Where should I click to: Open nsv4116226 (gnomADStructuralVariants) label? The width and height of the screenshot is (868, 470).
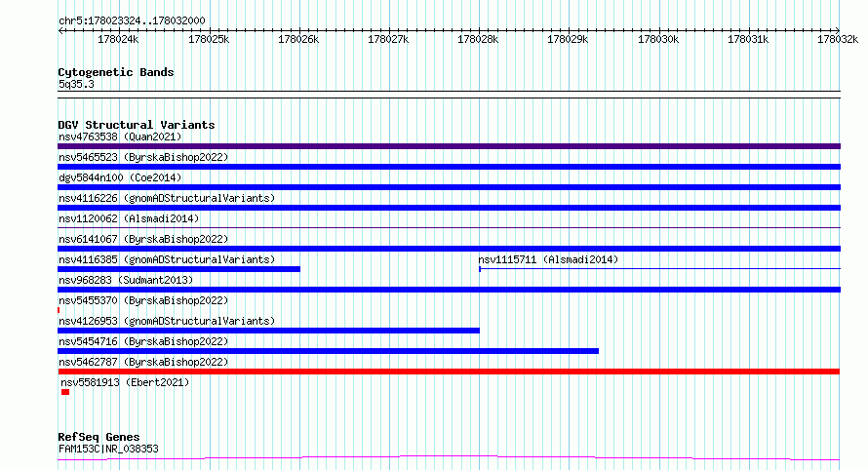coord(167,198)
